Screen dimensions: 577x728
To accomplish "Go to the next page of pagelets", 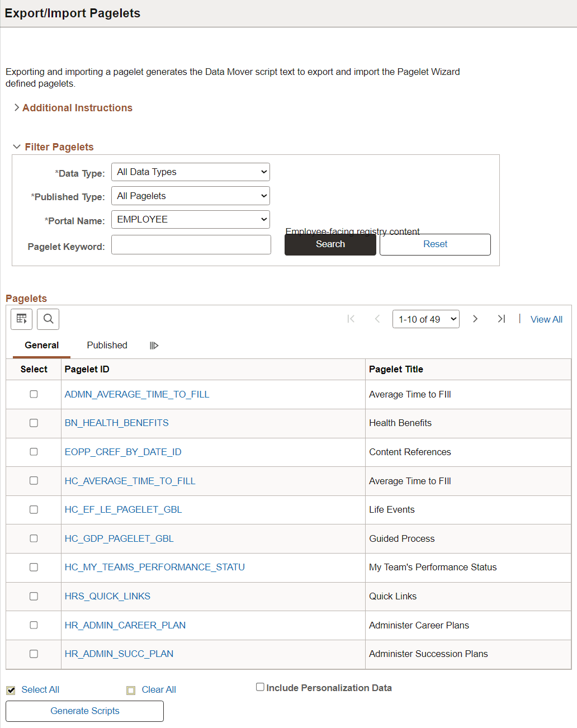I will tap(475, 319).
